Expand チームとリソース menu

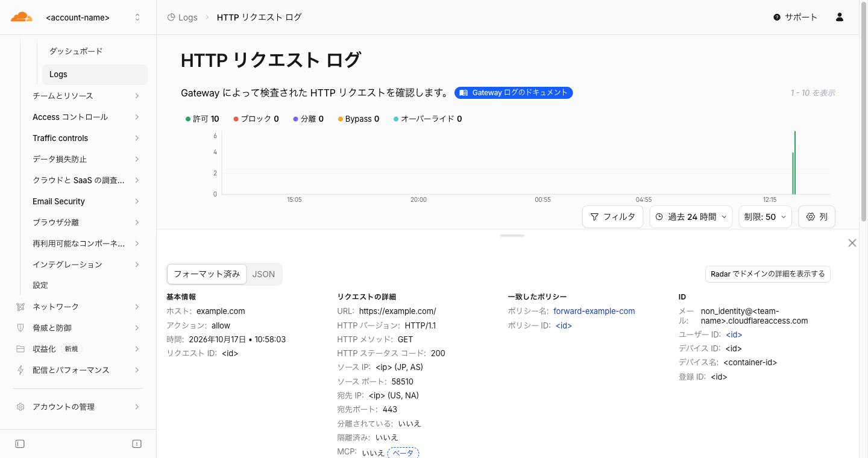click(x=87, y=96)
